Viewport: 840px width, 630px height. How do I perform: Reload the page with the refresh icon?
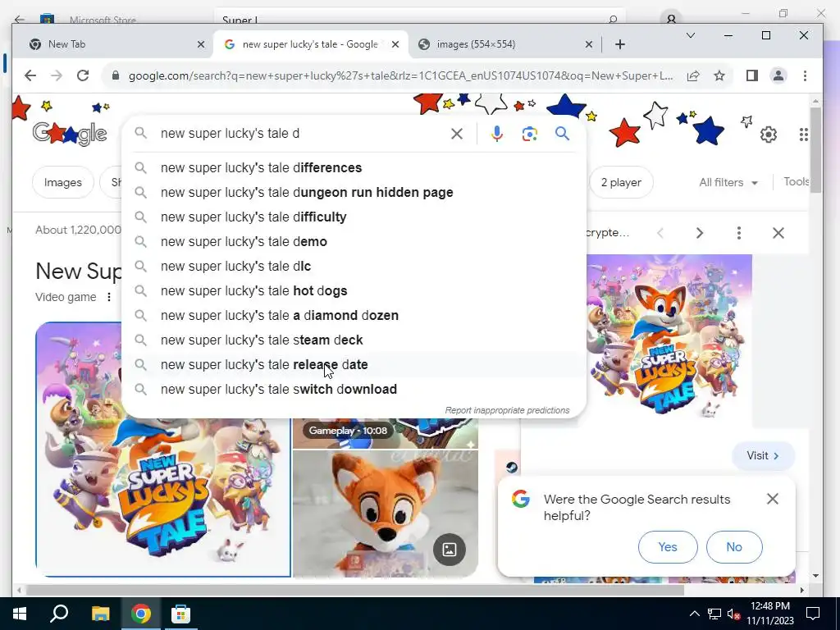[83, 75]
